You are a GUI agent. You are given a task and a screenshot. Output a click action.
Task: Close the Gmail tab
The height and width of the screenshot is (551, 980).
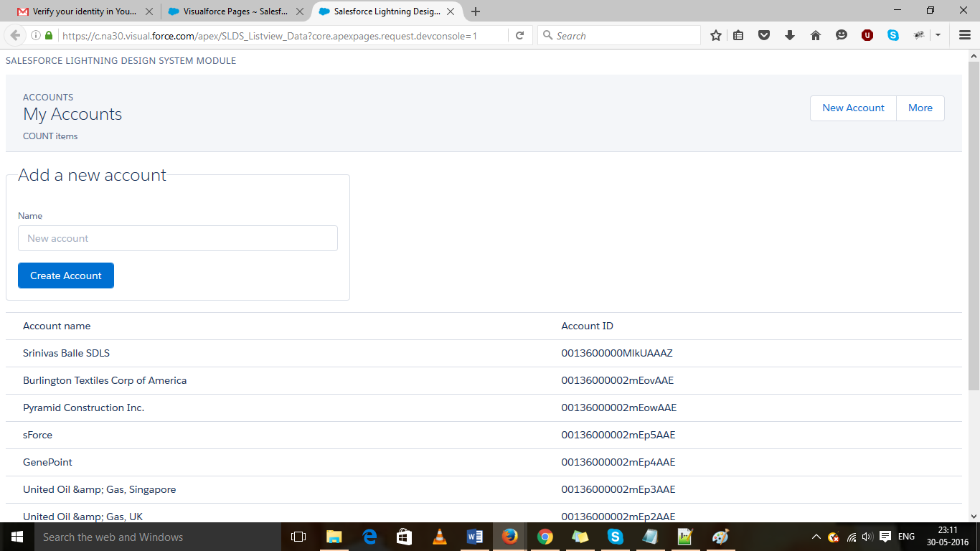pos(149,11)
